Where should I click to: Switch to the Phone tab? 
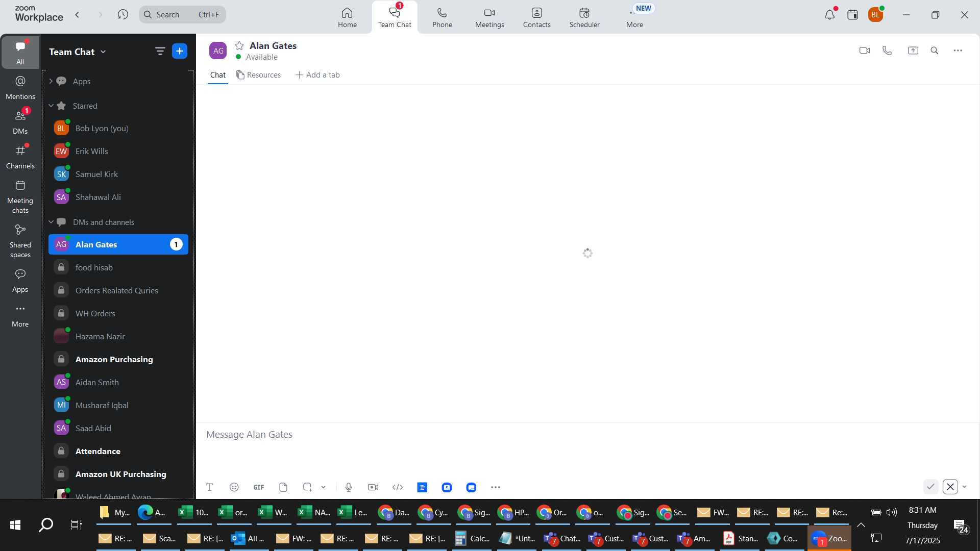click(x=442, y=17)
